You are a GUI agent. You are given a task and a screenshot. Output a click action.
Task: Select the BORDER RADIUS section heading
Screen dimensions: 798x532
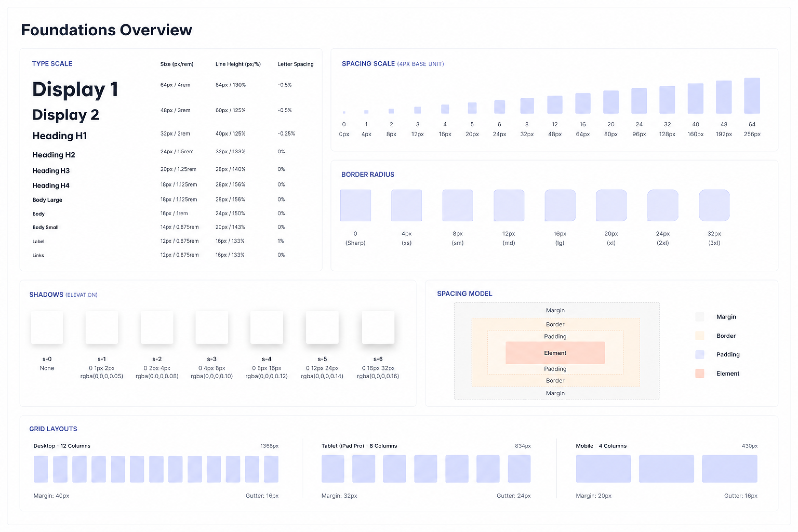tap(368, 174)
